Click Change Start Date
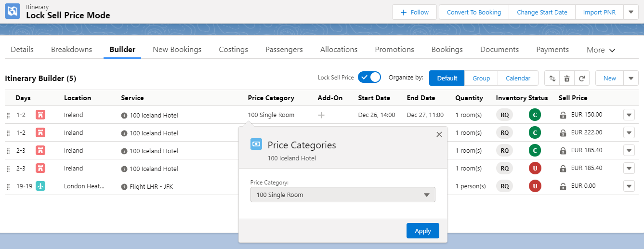The height and width of the screenshot is (249, 644). point(542,12)
